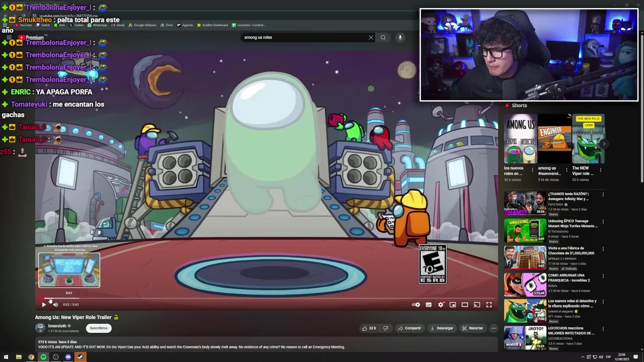Open Windows Start button
Viewport: 644px width, 362px height.
point(6,357)
